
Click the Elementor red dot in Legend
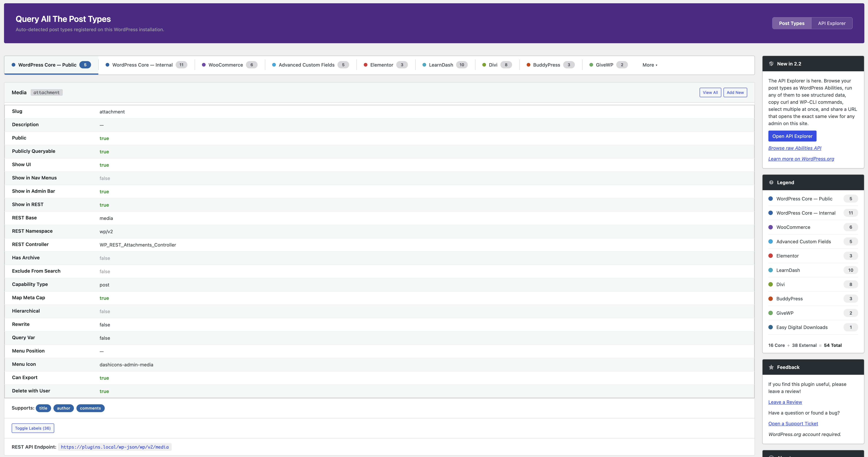tap(770, 256)
